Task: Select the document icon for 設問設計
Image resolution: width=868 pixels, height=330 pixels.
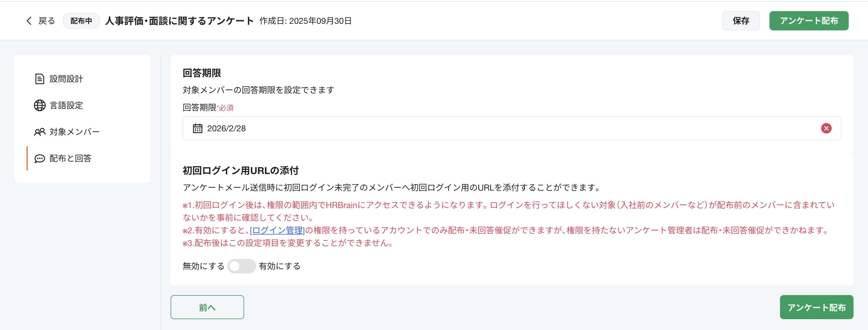Action: (39, 79)
